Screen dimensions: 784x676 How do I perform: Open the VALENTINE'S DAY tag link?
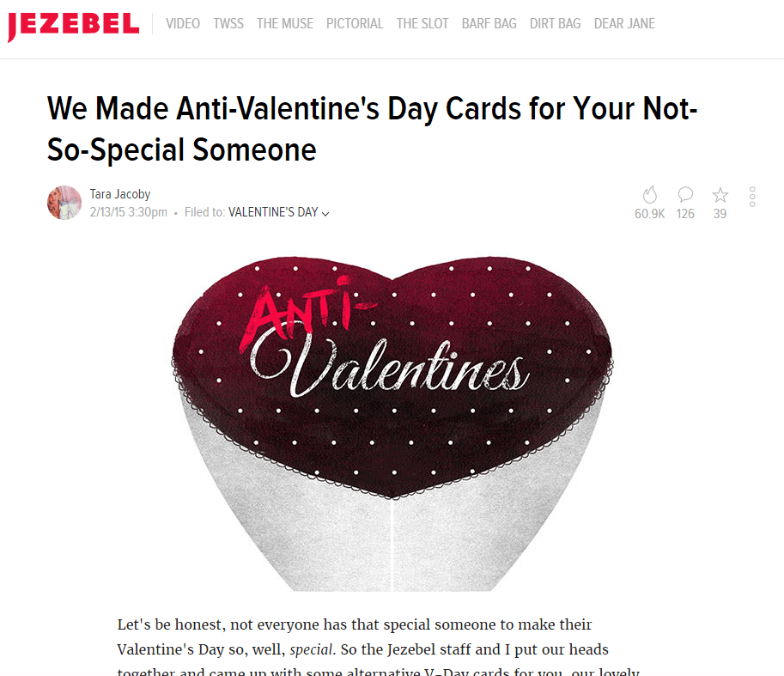273,213
